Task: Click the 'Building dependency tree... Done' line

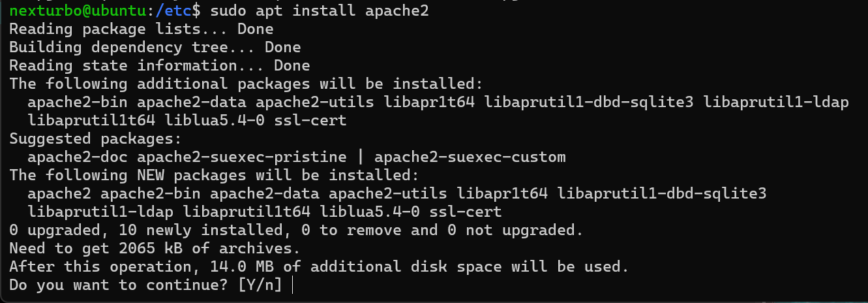Action: click(155, 48)
